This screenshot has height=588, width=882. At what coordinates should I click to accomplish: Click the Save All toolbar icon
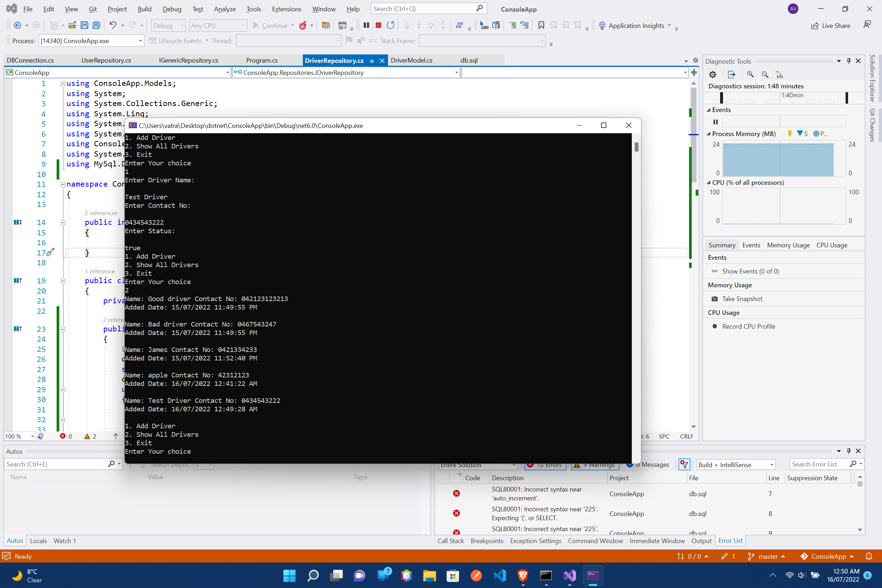(96, 25)
